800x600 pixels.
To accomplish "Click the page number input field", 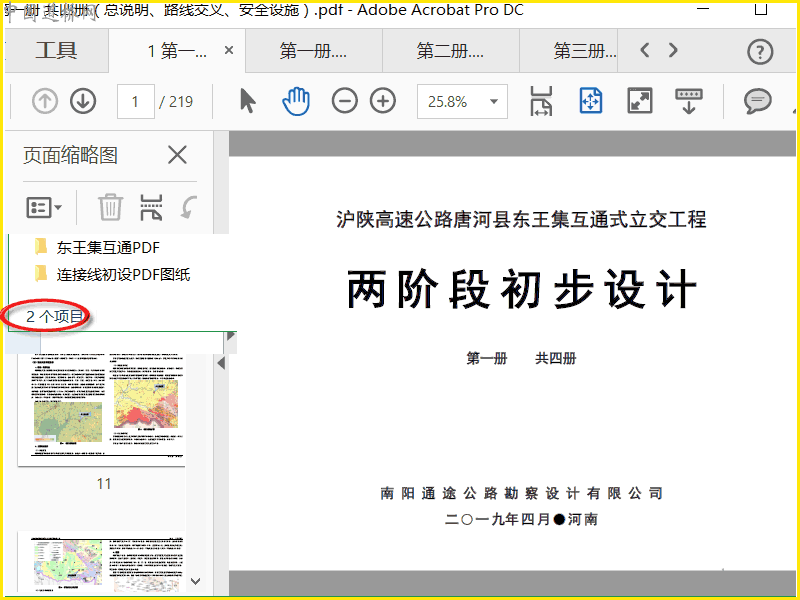I will pyautogui.click(x=136, y=102).
